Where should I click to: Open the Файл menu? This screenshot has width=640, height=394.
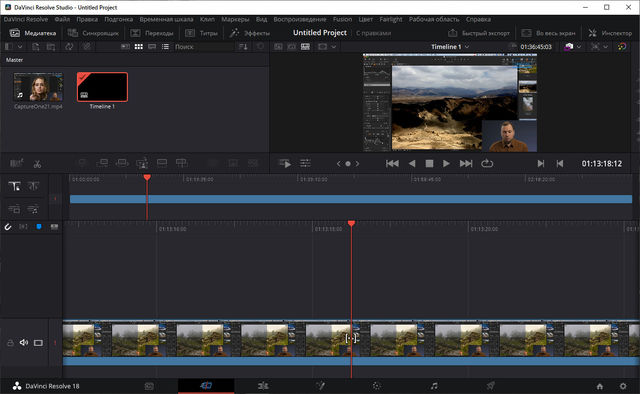62,19
